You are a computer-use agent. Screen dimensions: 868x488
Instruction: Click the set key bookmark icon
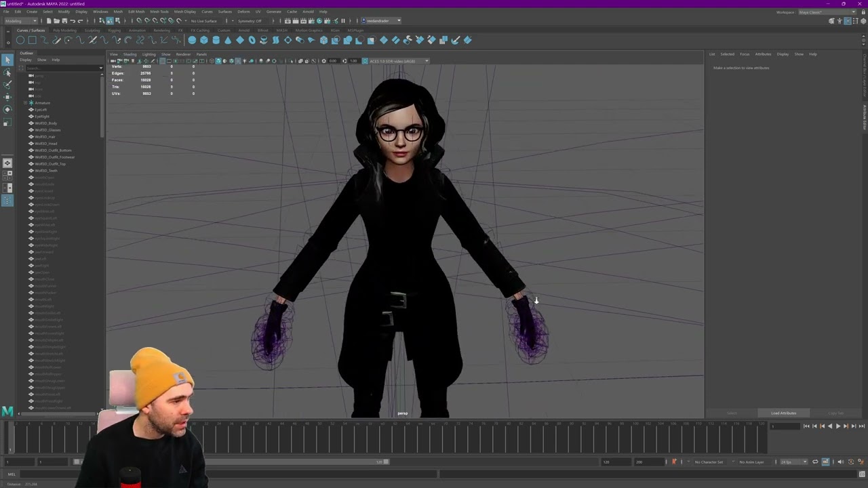[x=674, y=462]
